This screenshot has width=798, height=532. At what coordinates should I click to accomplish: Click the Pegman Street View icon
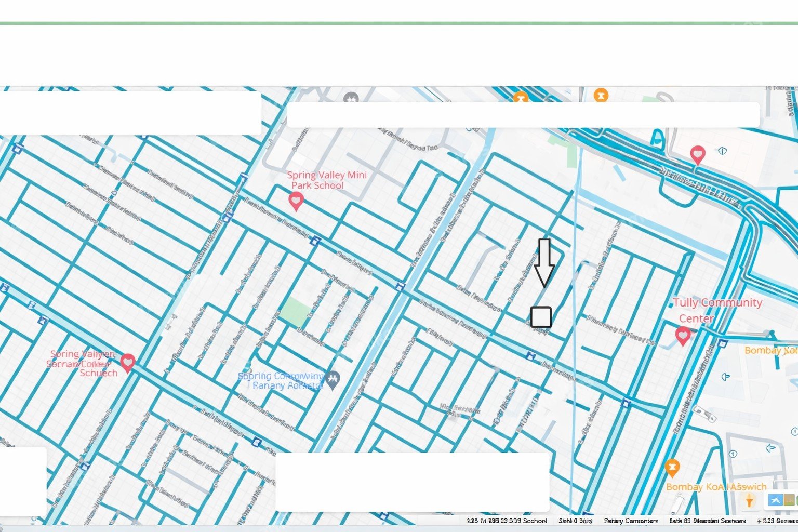(x=749, y=500)
